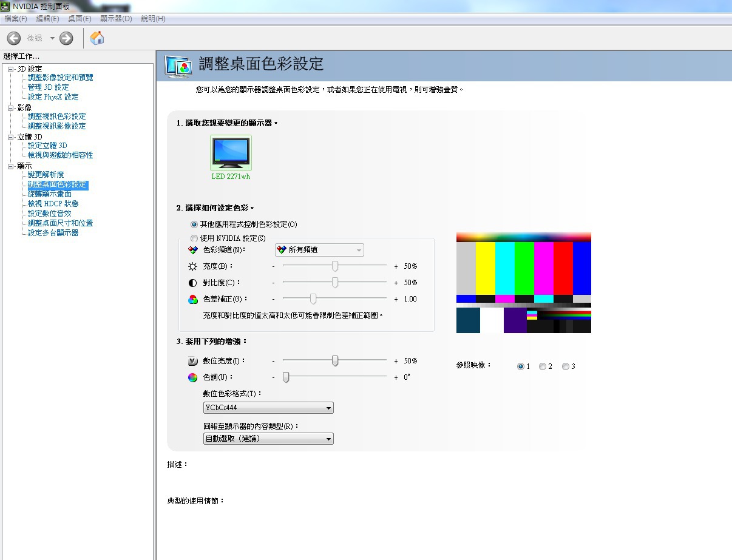Collapse the 顯示 tree node
Viewport: 732px width, 560px height.
tap(10, 166)
